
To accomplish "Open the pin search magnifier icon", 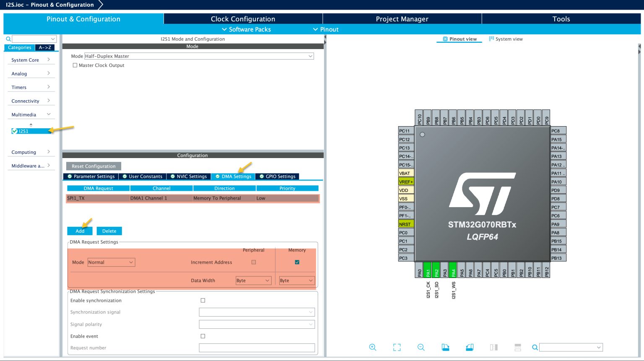I will (535, 347).
